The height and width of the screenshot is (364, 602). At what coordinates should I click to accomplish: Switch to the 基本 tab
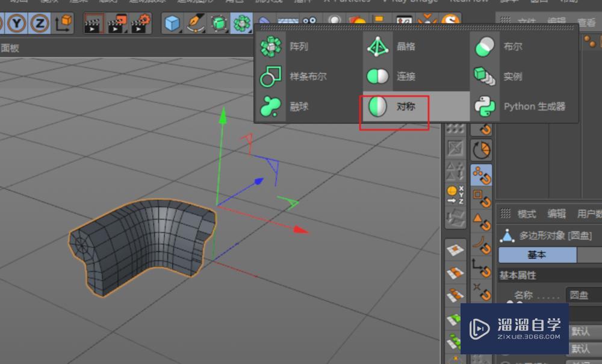tap(537, 254)
